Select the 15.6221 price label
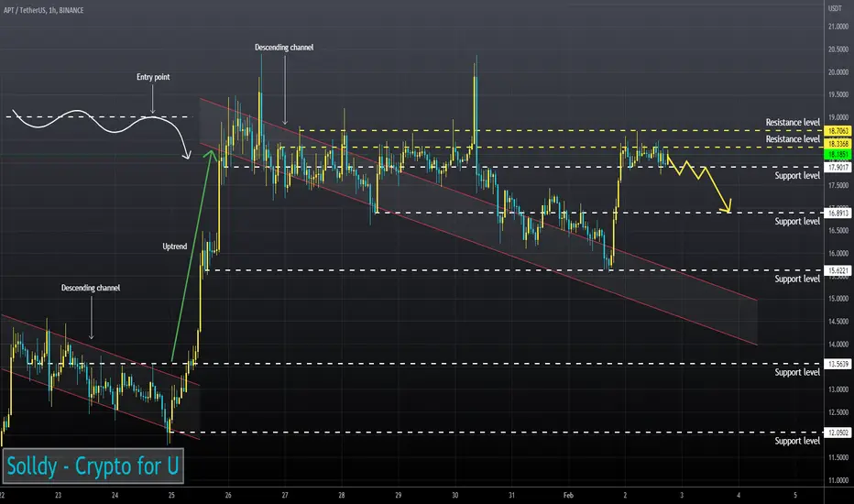The height and width of the screenshot is (504, 854). tap(838, 270)
